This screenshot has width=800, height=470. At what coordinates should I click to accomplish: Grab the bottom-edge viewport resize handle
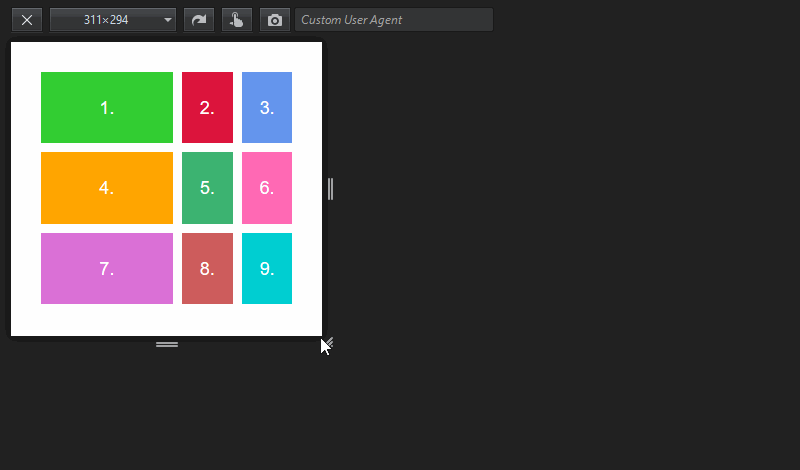(167, 344)
